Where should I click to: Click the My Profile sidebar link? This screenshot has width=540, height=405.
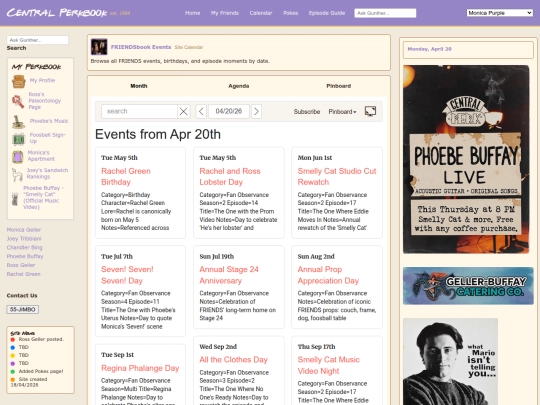point(42,80)
